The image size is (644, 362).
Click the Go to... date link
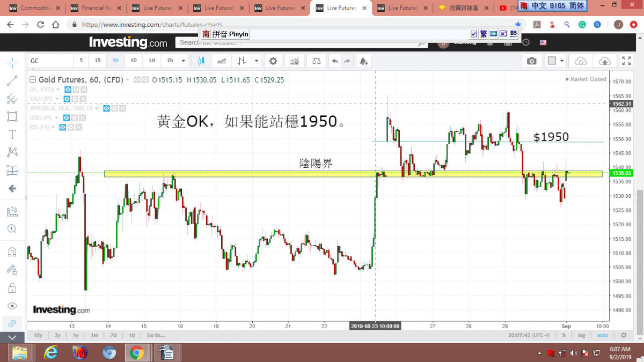click(156, 335)
